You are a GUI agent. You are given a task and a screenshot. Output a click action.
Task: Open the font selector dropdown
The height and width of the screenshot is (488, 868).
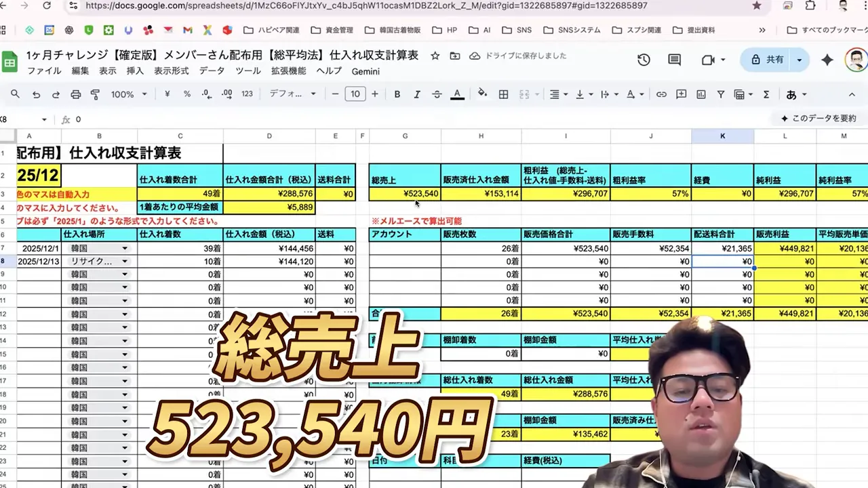[x=290, y=94]
